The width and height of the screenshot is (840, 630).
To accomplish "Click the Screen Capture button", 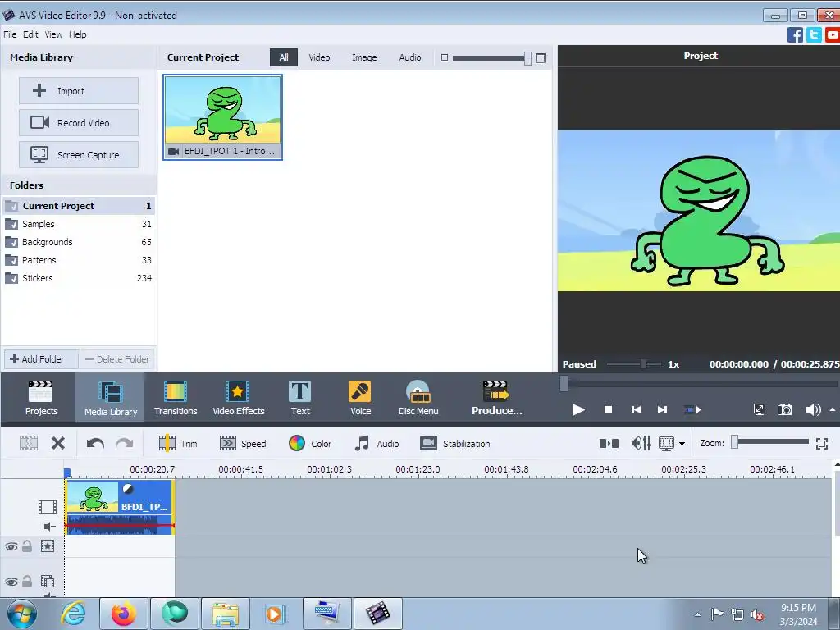I will point(79,155).
